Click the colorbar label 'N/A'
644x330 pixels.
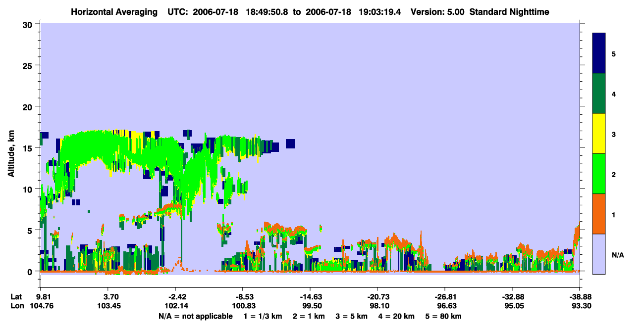click(618, 255)
